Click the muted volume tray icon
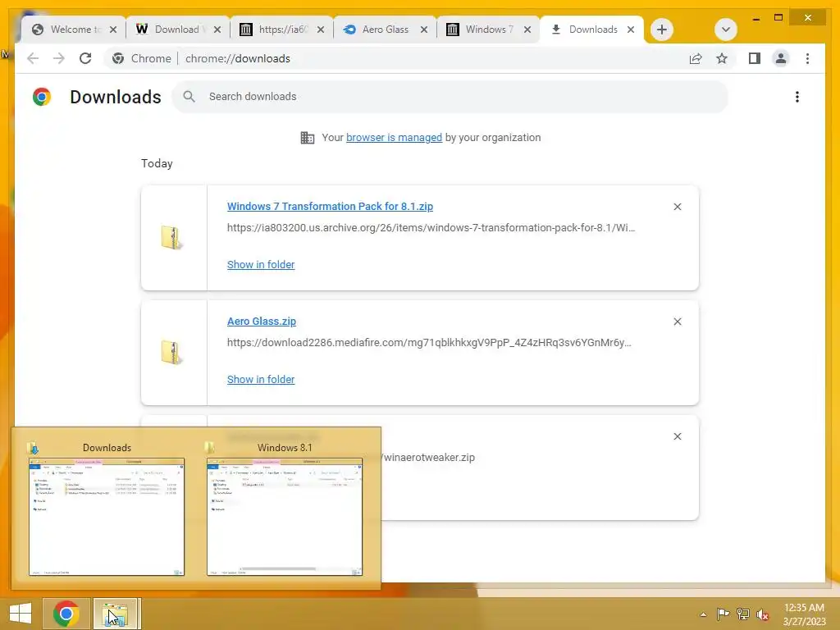This screenshot has width=840, height=630. [x=763, y=614]
